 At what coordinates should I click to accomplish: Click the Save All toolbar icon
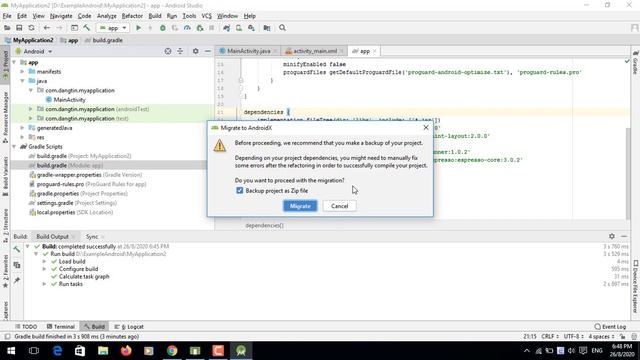[19, 28]
